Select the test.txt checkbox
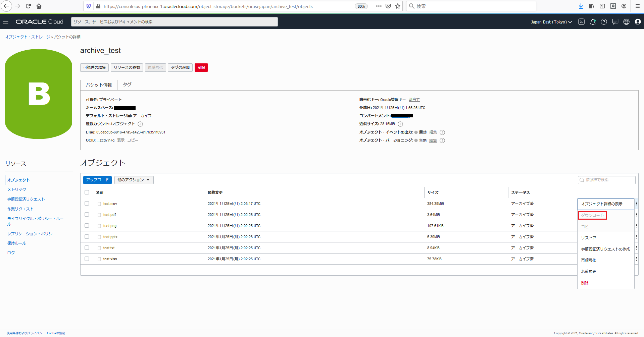Screen dimensions: 644x337 (x=87, y=248)
